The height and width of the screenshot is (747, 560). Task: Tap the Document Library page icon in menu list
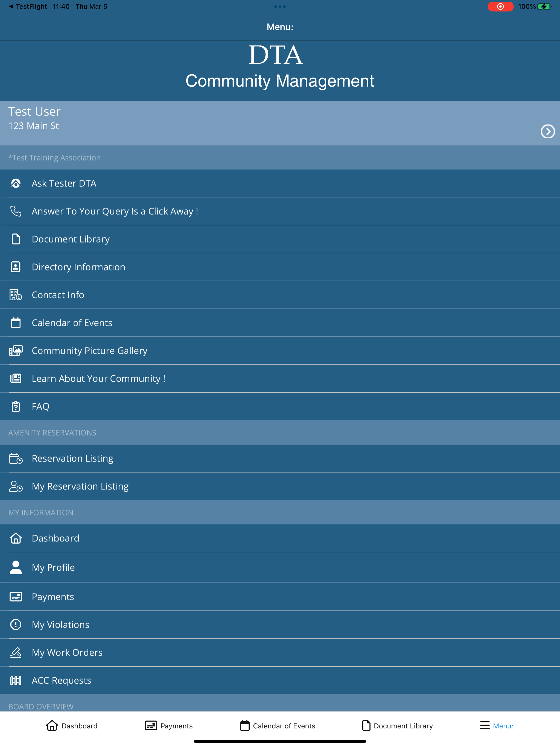(x=16, y=239)
